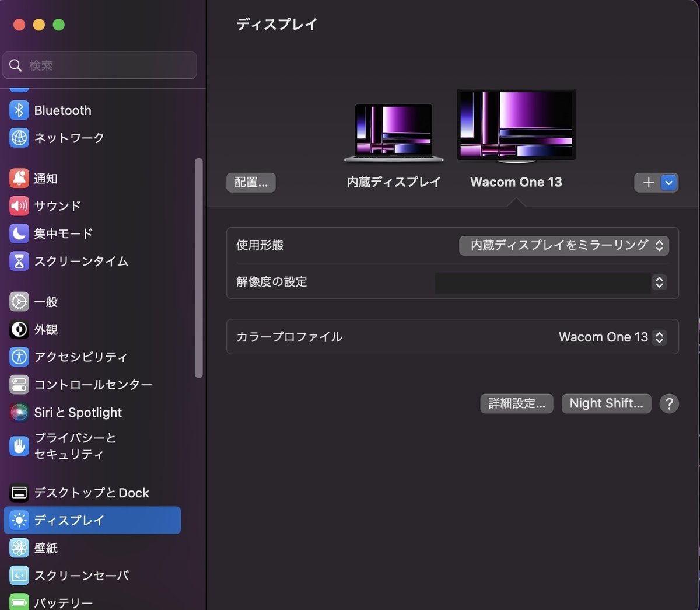Click the カラープロファイル label

(289, 337)
